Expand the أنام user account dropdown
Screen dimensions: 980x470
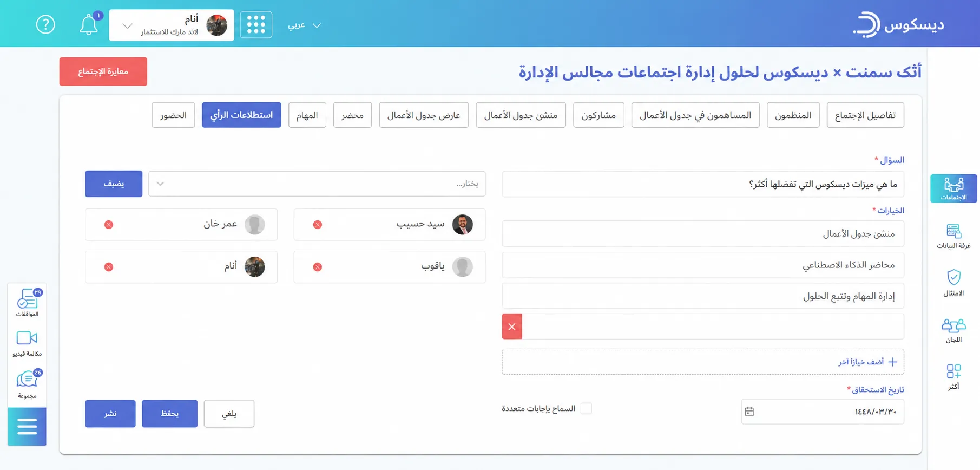(172, 25)
